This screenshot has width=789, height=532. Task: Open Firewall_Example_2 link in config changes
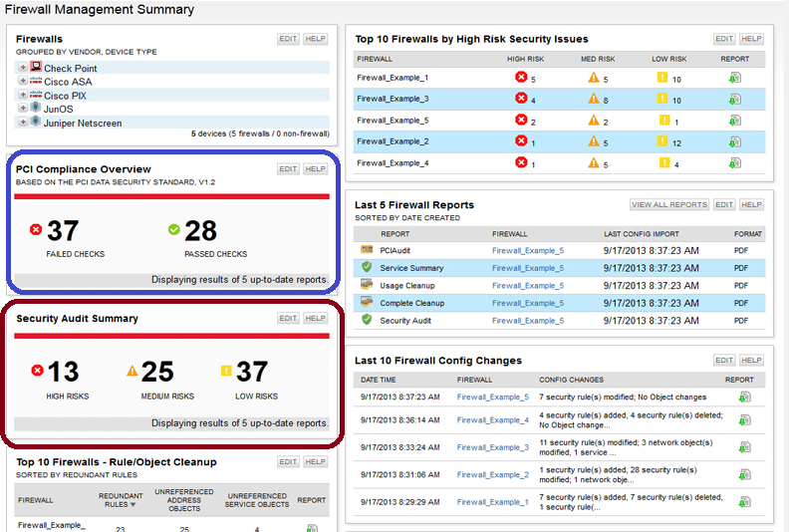[492, 474]
